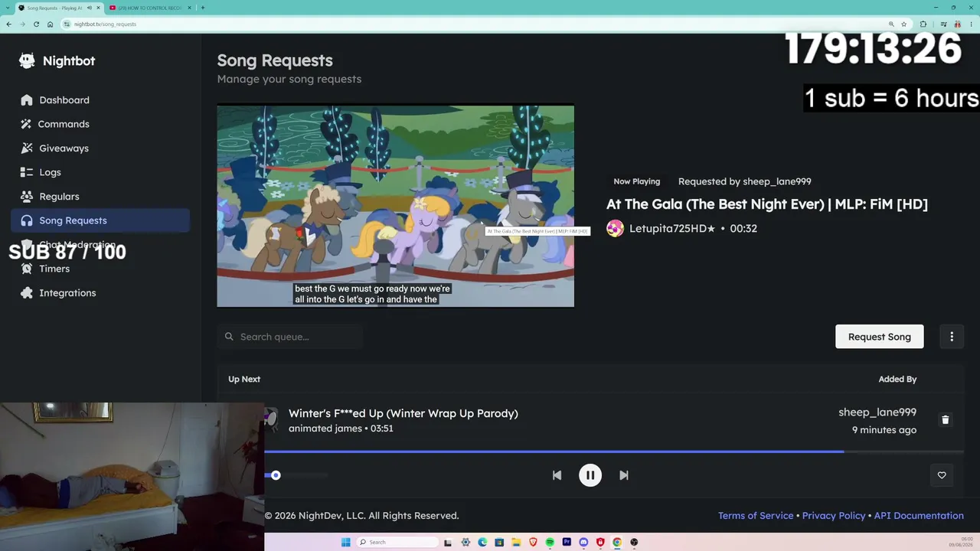
Task: Open the browser zoom magnifier icon
Action: [x=891, y=24]
